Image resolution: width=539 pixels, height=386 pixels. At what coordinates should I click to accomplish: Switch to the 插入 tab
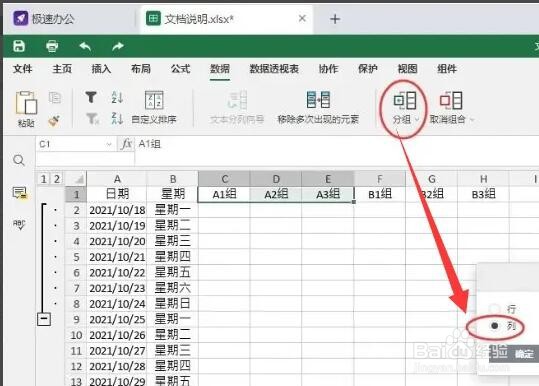click(x=101, y=69)
